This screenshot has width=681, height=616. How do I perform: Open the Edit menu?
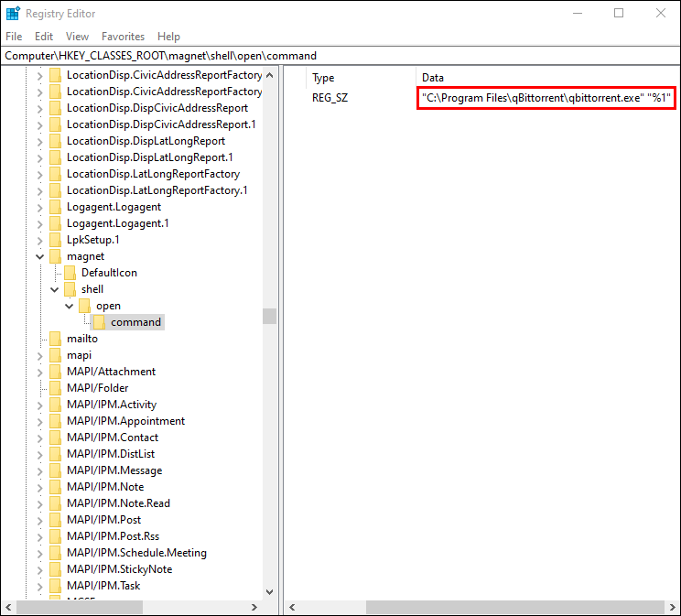click(x=44, y=37)
